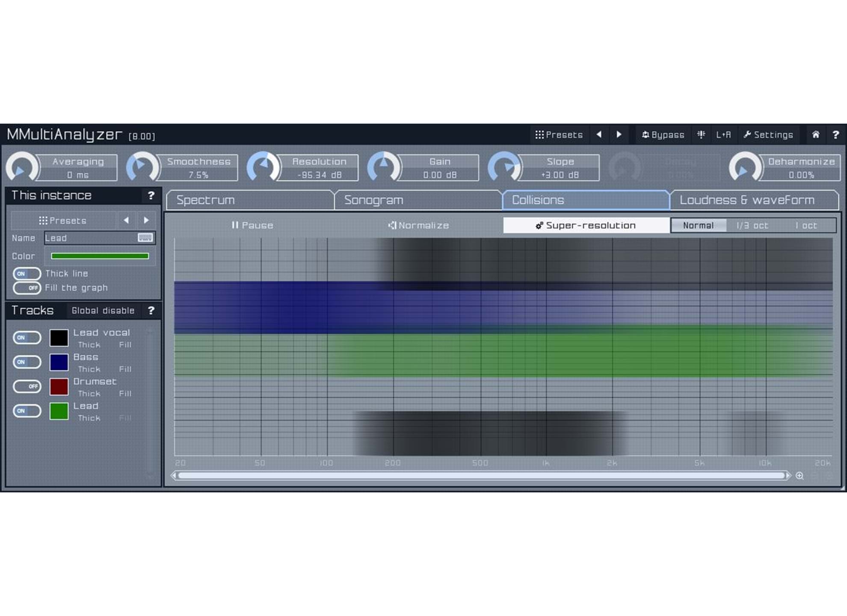Image resolution: width=847 pixels, height=616 pixels.
Task: Select 1 oct resolution mode
Action: coord(806,225)
